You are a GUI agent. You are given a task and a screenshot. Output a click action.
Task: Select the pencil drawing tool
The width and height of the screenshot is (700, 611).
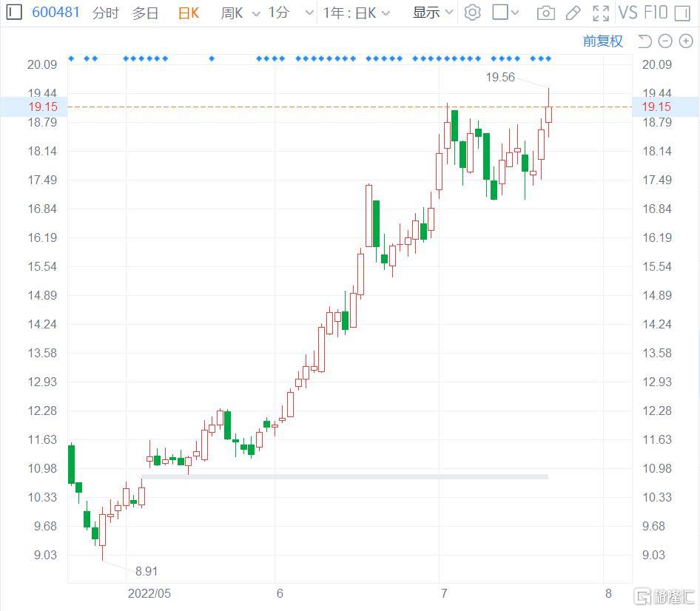pyautogui.click(x=573, y=13)
